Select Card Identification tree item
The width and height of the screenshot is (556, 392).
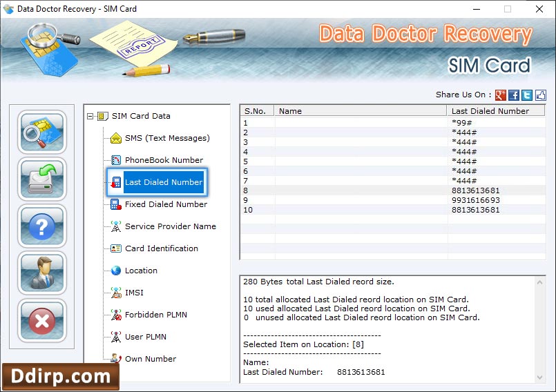click(x=162, y=248)
